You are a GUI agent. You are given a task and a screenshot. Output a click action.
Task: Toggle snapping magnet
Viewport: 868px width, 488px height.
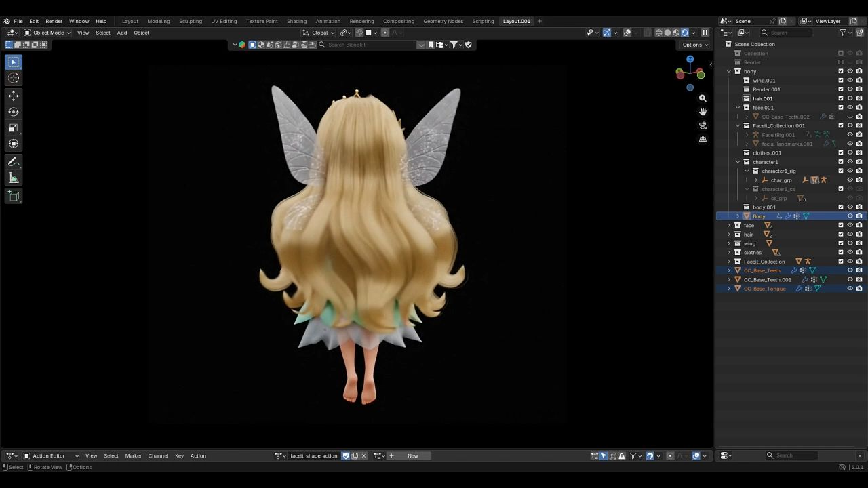pos(359,33)
